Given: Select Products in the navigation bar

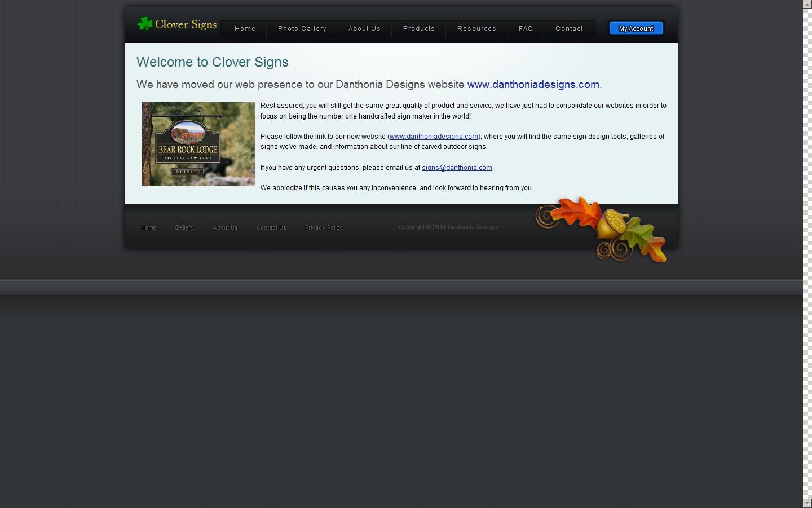Looking at the screenshot, I should pyautogui.click(x=419, y=29).
